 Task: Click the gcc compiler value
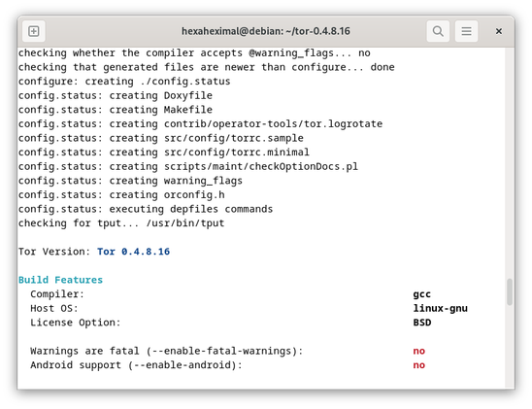point(421,294)
